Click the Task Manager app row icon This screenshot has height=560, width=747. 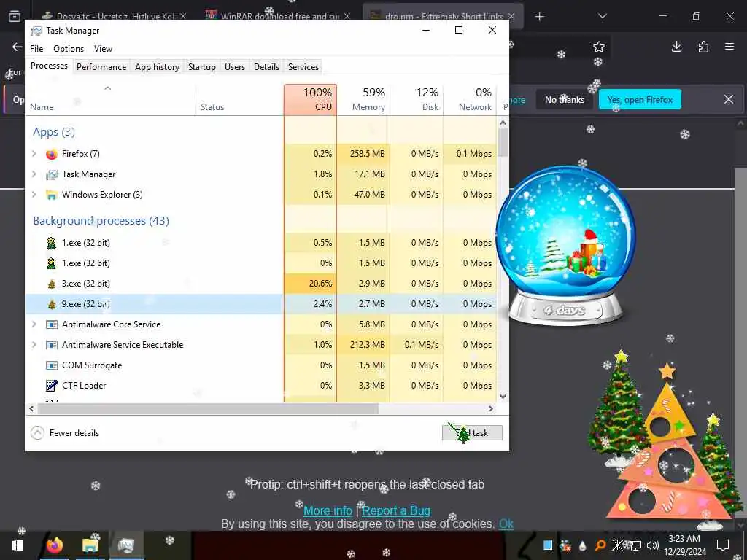(x=52, y=175)
